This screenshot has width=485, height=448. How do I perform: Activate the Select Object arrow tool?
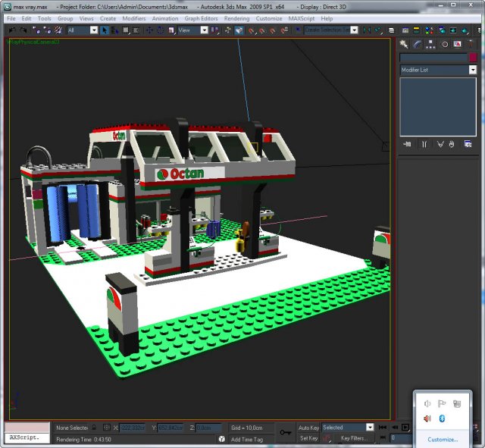point(105,30)
